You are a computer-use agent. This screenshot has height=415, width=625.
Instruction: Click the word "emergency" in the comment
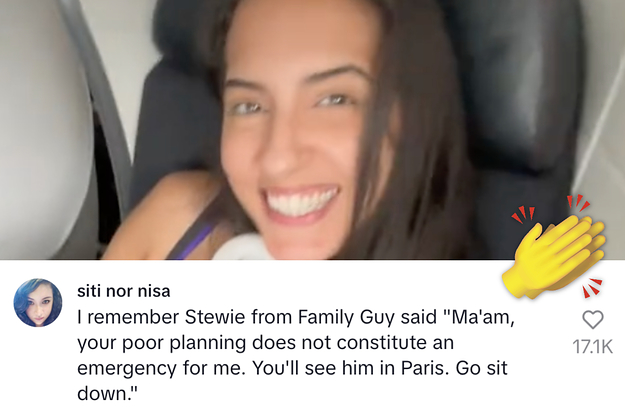point(127,368)
